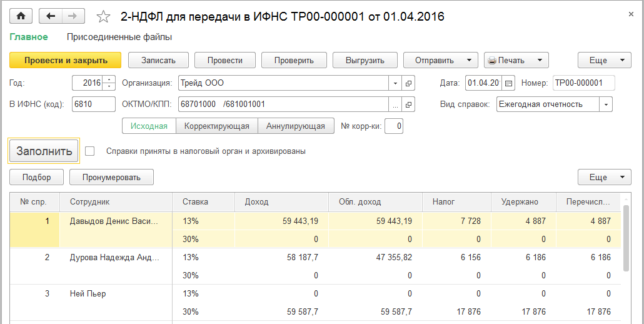This screenshot has height=324, width=644.
Task: Go back with the left arrow
Action: click(51, 16)
